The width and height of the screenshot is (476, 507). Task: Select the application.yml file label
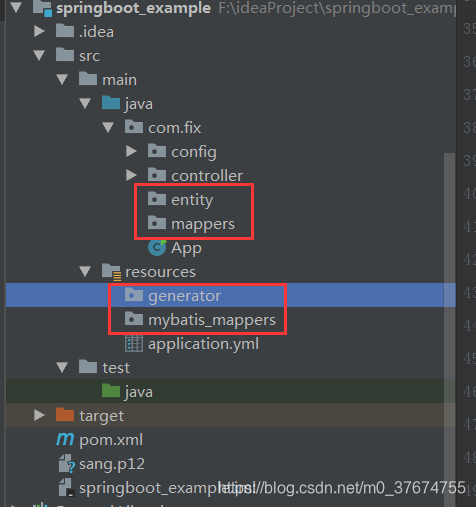203,344
